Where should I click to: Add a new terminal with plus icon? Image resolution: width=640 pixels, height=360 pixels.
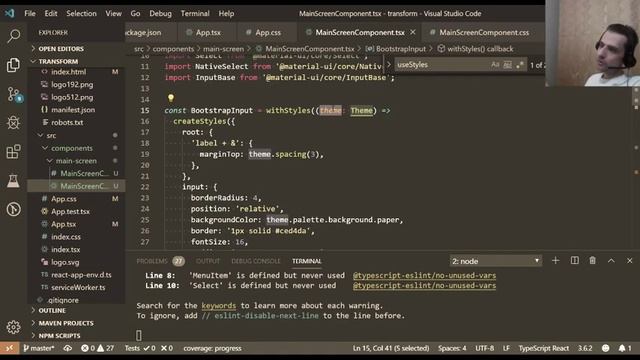556,260
